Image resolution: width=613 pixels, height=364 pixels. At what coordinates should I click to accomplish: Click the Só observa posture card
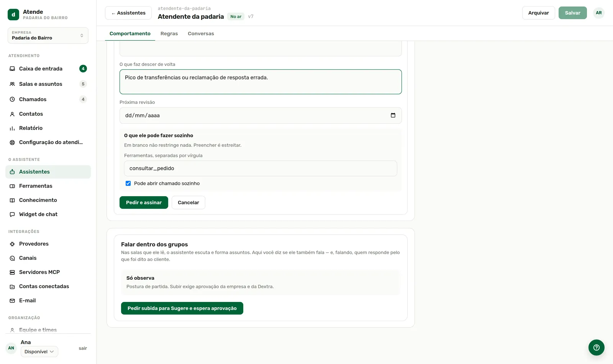261,282
